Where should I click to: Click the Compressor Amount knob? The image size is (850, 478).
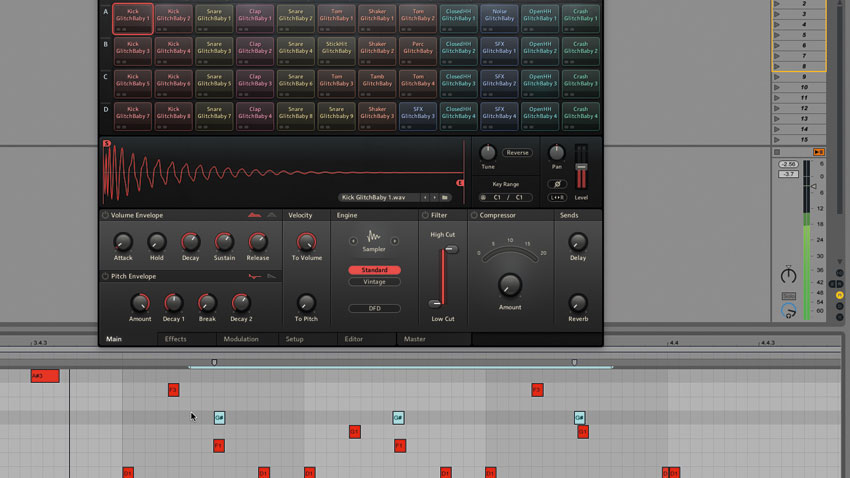510,285
